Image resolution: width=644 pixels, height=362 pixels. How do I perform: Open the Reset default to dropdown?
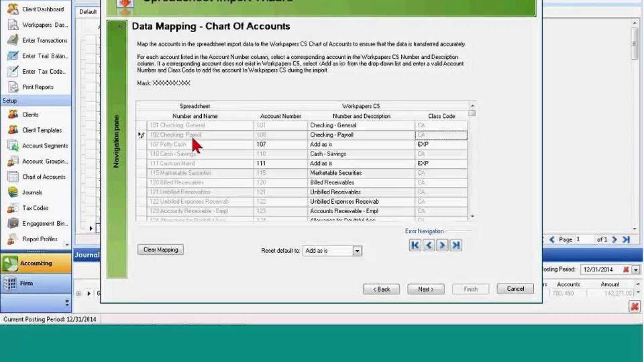pos(357,250)
